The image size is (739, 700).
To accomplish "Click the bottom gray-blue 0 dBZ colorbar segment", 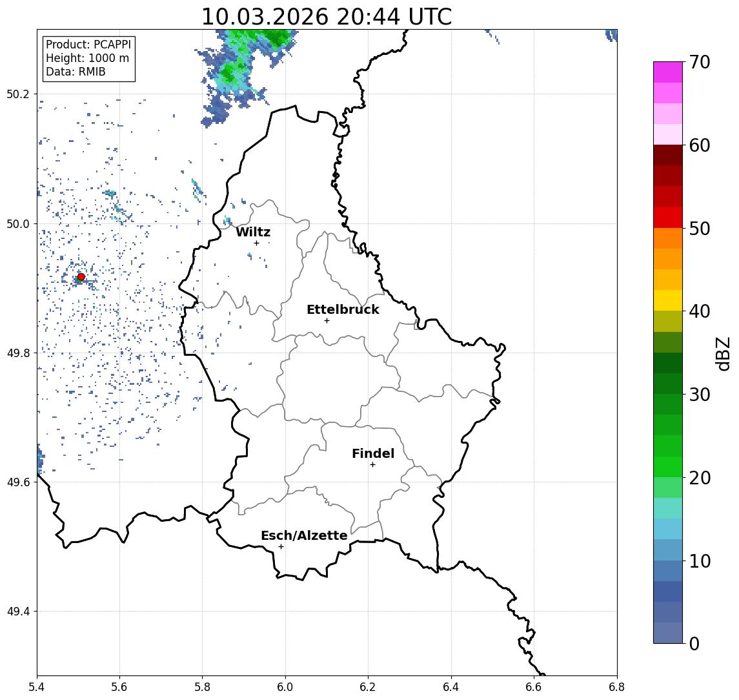I will point(668,633).
